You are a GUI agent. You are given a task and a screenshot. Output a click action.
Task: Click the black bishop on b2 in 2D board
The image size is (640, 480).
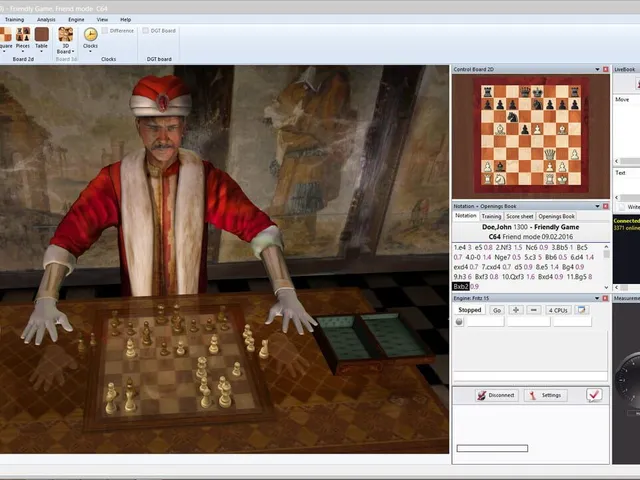coord(500,167)
